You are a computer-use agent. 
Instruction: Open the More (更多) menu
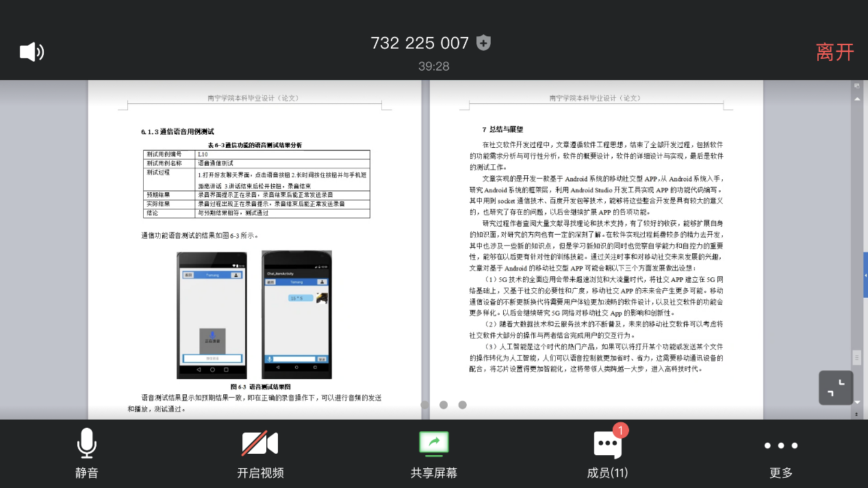tap(781, 453)
